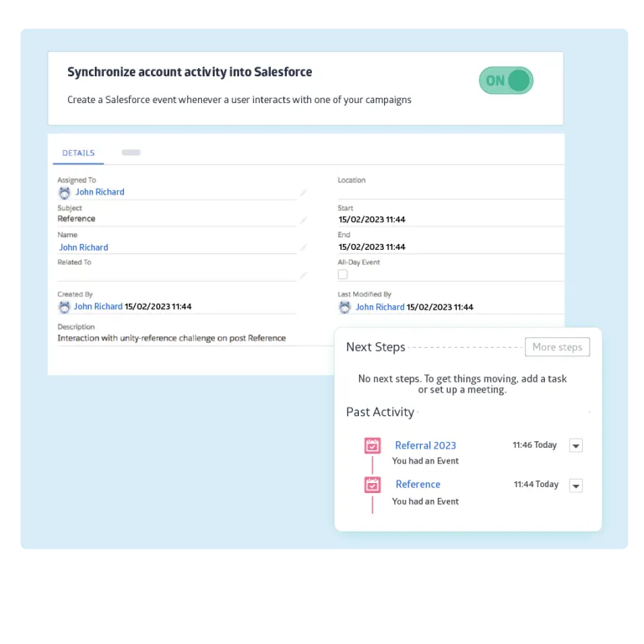The height and width of the screenshot is (644, 644).
Task: Expand the Reference event dropdown menu
Action: tap(576, 486)
